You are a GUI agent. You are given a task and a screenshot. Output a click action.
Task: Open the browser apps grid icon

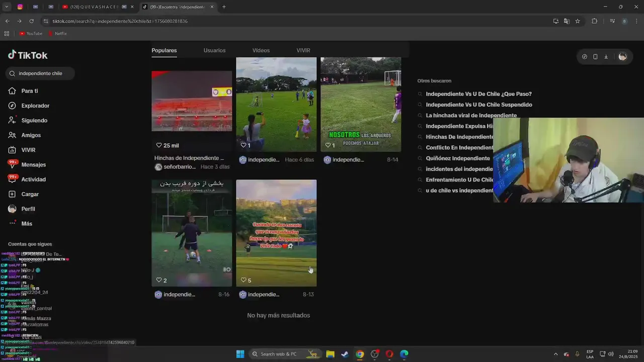coord(7,34)
